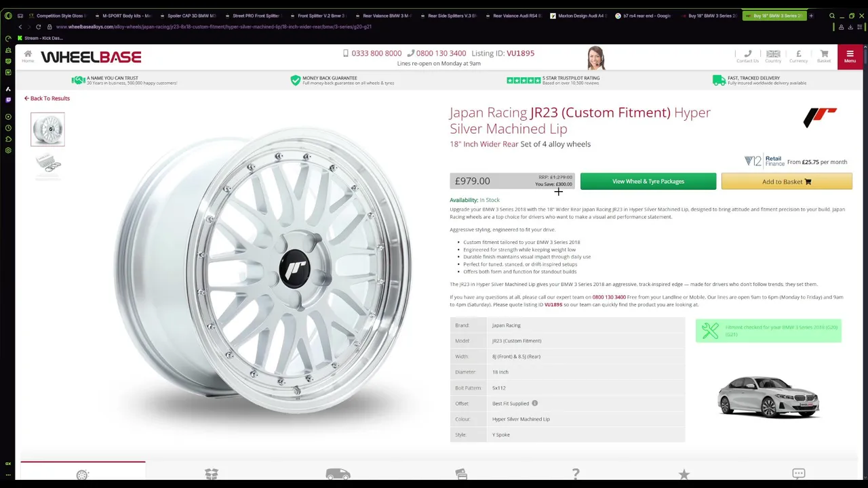Click the V12 Retail Finance logo
This screenshot has width=868, height=488.
point(764,161)
